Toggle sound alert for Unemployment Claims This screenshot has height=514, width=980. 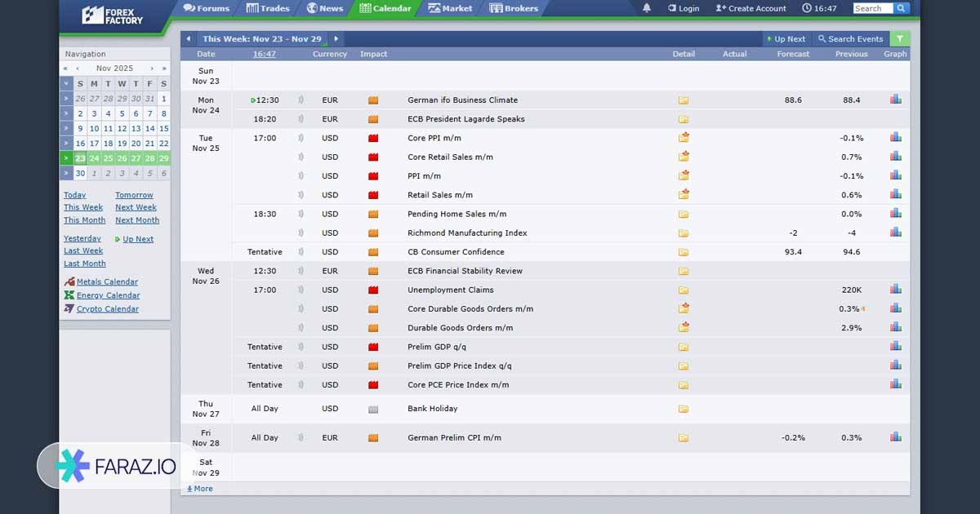301,290
